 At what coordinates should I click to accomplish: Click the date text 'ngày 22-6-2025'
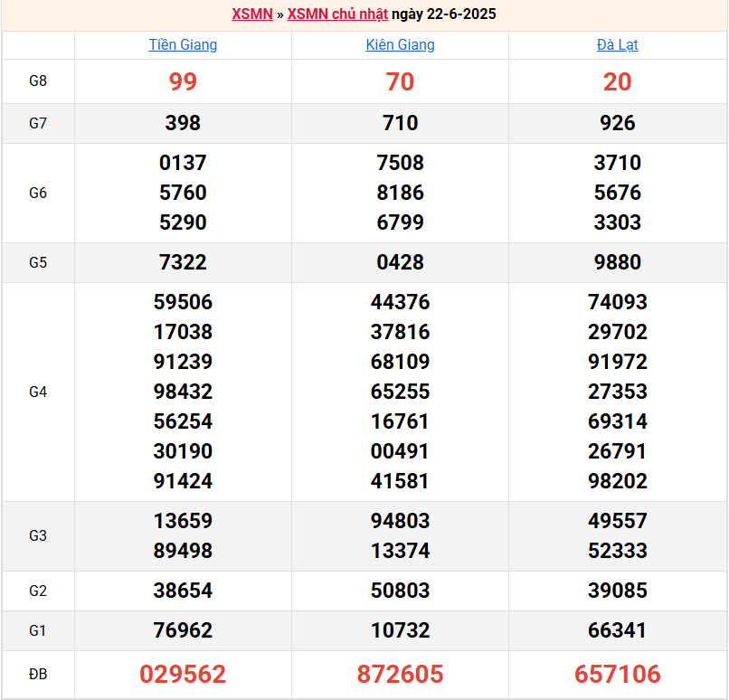pyautogui.click(x=444, y=14)
